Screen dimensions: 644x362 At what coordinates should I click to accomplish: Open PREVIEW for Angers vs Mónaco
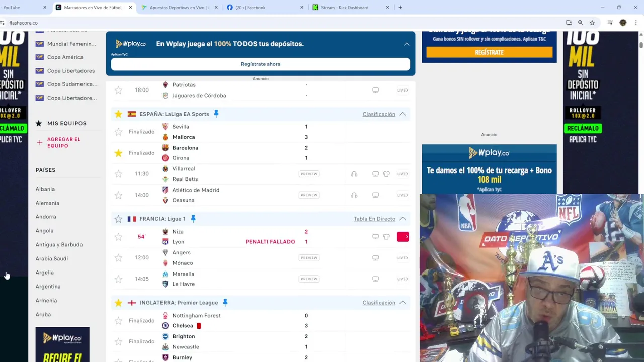point(309,258)
